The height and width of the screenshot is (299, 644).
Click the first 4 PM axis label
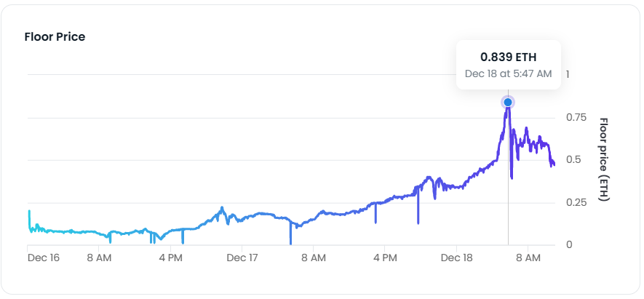(x=170, y=258)
